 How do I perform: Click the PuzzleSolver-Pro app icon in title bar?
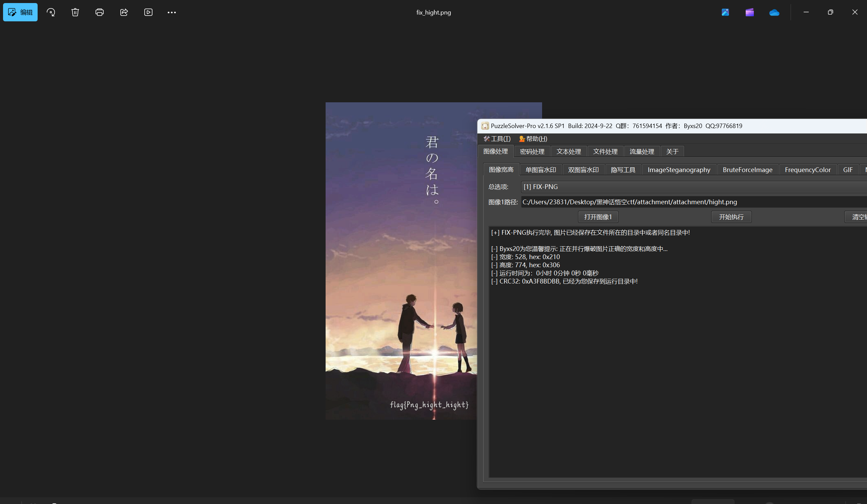pos(485,126)
